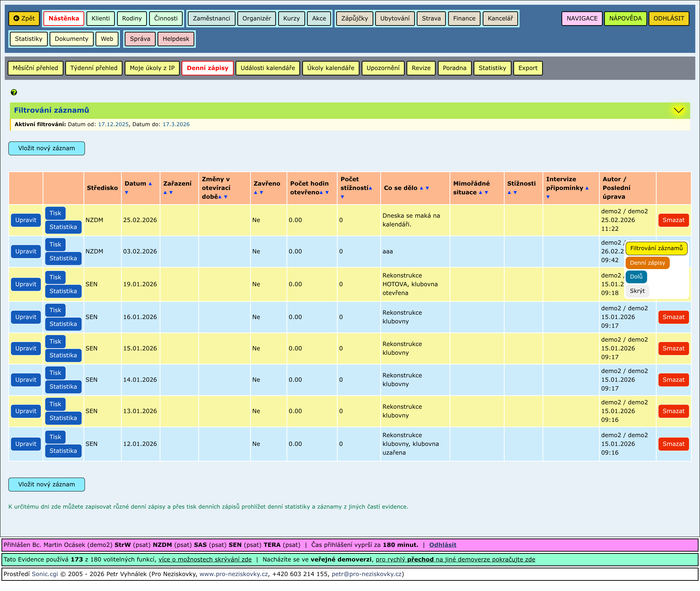Sort Co se dělo ascending arrow
This screenshot has width=700, height=591.
(421, 188)
